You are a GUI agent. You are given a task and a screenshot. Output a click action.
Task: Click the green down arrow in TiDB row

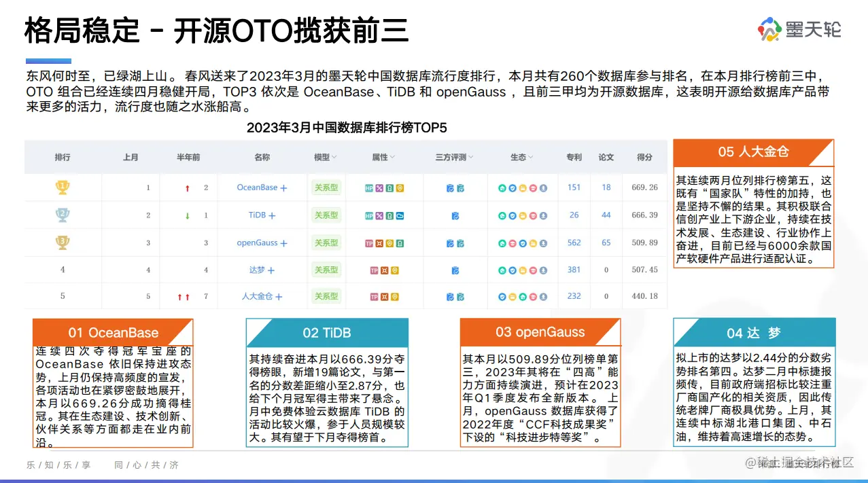click(188, 216)
